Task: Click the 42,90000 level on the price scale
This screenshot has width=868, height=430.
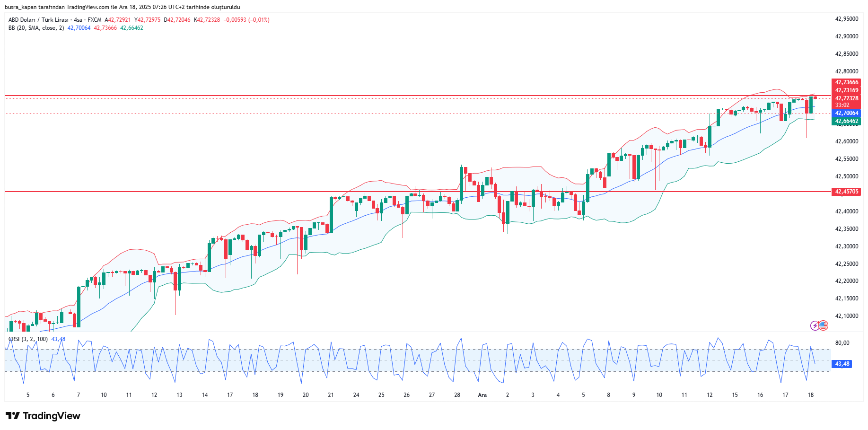Action: point(846,36)
